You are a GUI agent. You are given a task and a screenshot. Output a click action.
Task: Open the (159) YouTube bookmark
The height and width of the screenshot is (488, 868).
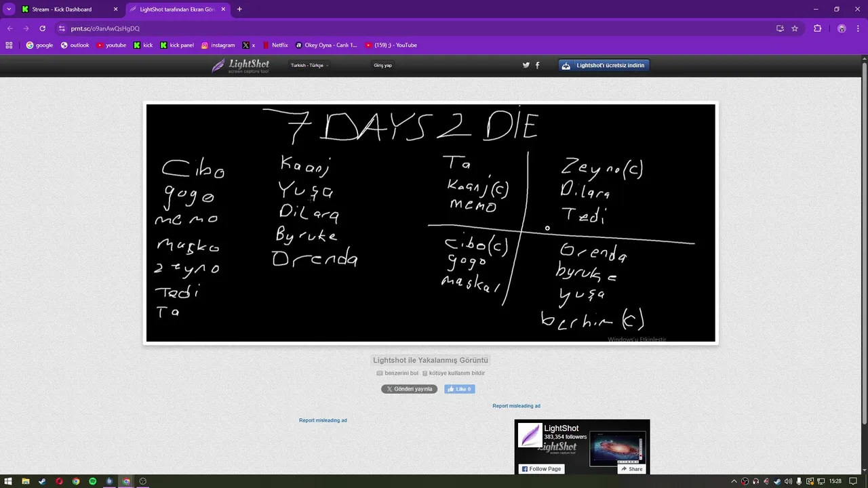point(391,45)
